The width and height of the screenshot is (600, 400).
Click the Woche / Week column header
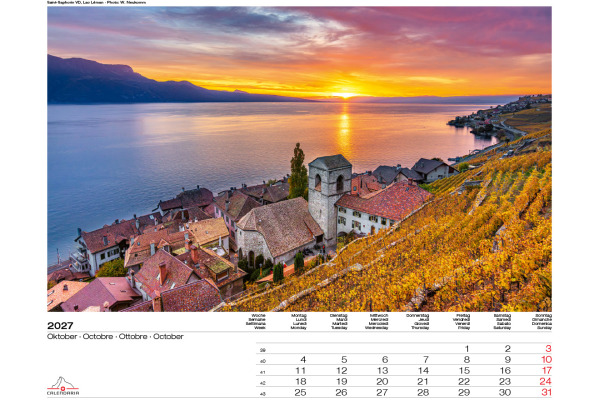pos(256,322)
